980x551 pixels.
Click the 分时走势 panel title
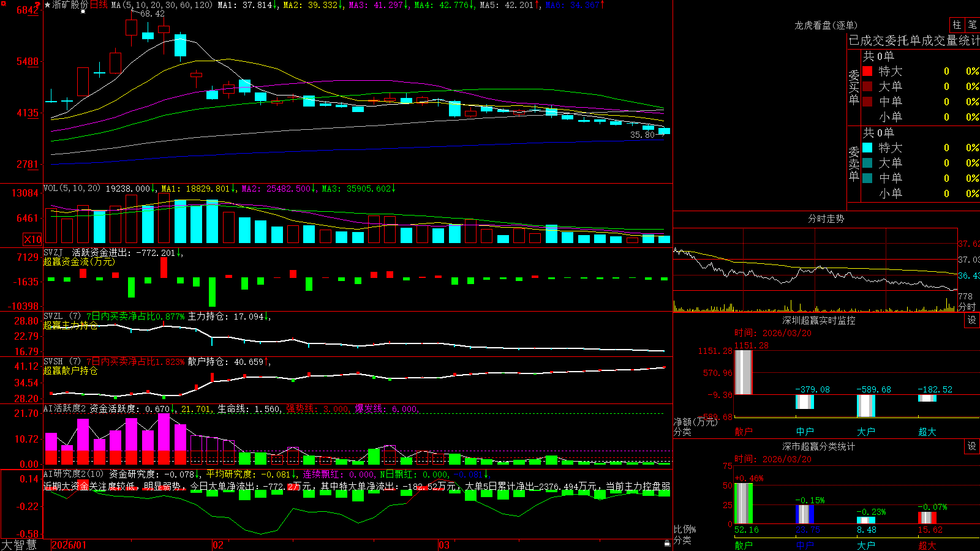pos(826,219)
